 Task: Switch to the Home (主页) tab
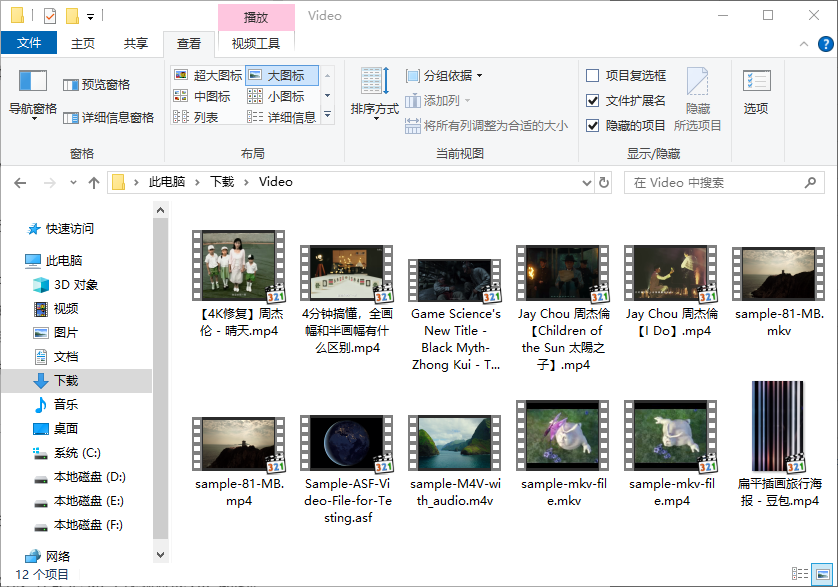[x=83, y=43]
